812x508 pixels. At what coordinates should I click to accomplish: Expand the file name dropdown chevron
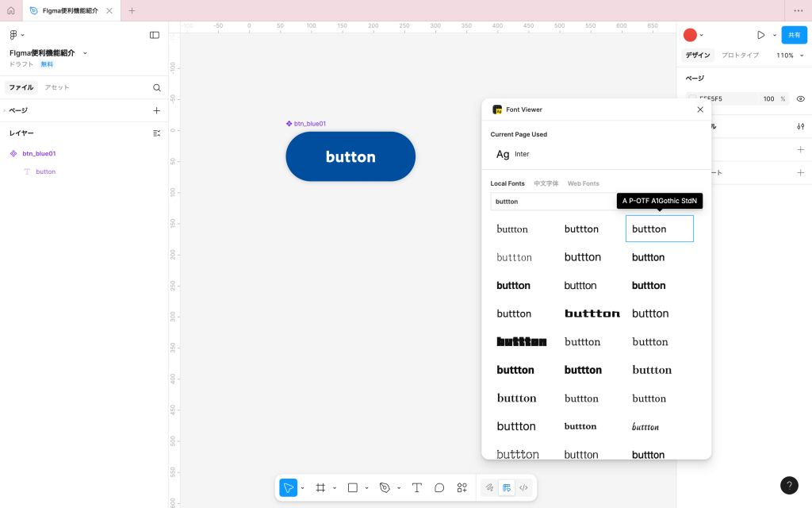click(86, 53)
